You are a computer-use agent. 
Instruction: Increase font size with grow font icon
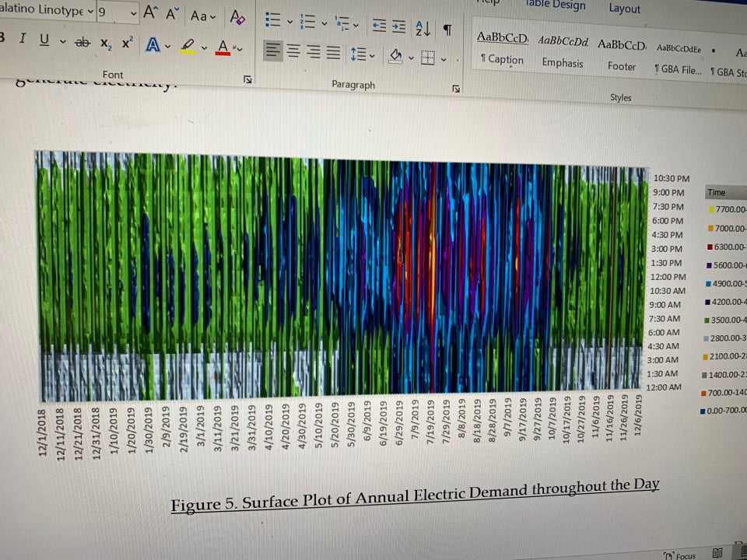[150, 13]
